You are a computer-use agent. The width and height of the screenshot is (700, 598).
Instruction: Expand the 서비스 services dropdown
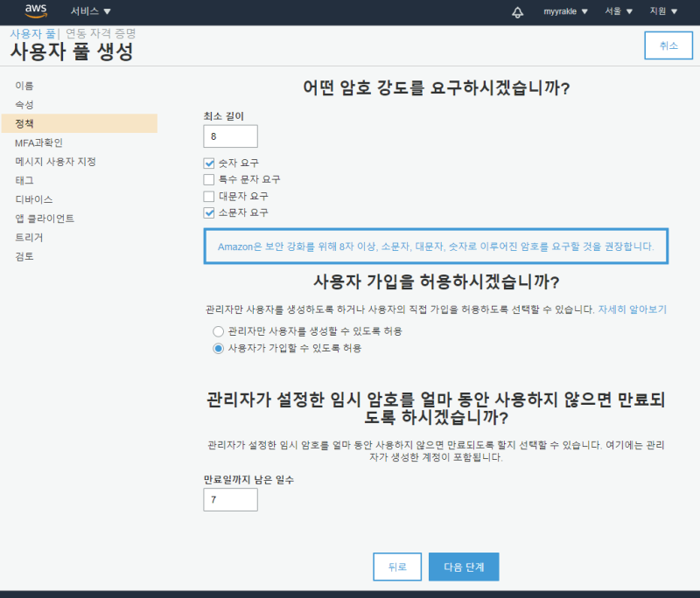click(91, 11)
